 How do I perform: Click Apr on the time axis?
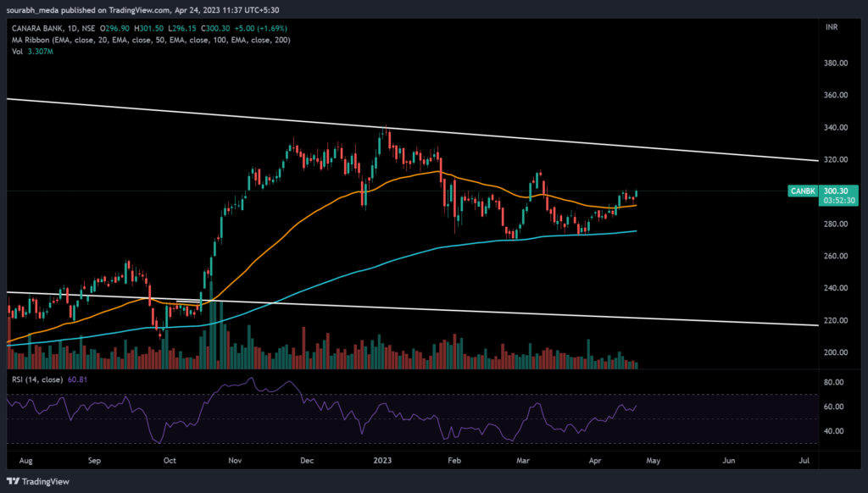[595, 460]
